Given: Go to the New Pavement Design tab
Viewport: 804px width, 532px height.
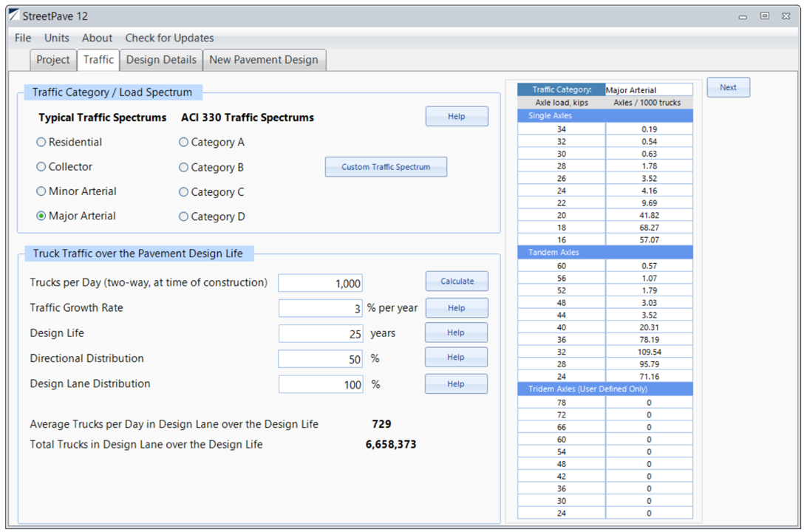Looking at the screenshot, I should 264,60.
